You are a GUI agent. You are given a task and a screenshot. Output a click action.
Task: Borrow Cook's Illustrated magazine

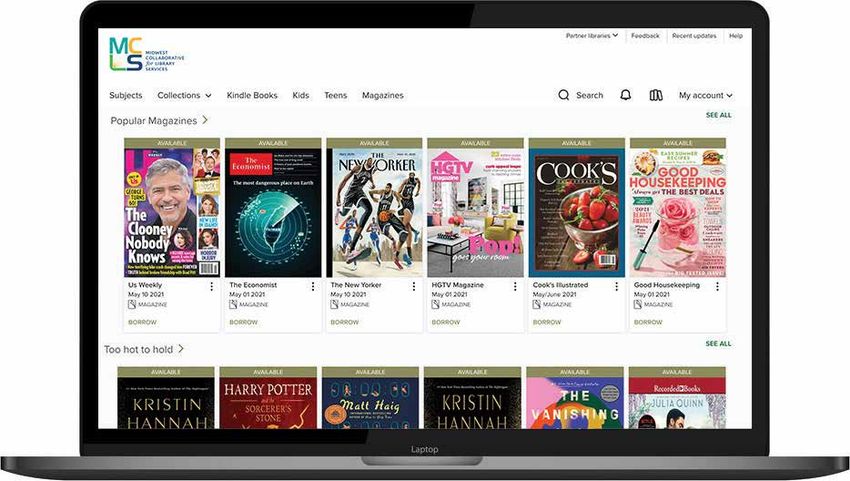click(547, 322)
